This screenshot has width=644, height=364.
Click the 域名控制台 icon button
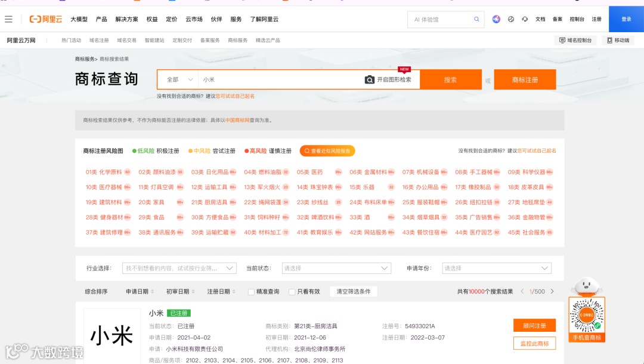coord(575,40)
